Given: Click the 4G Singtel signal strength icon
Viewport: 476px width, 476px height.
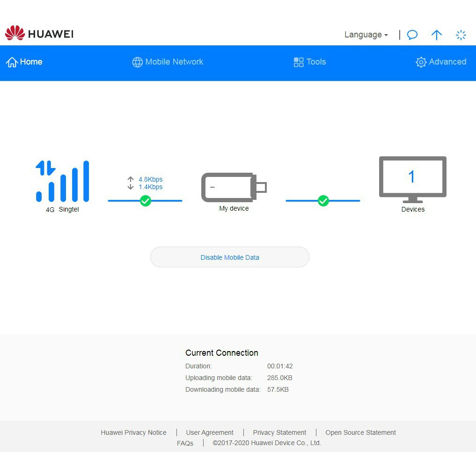Looking at the screenshot, I should click(63, 181).
